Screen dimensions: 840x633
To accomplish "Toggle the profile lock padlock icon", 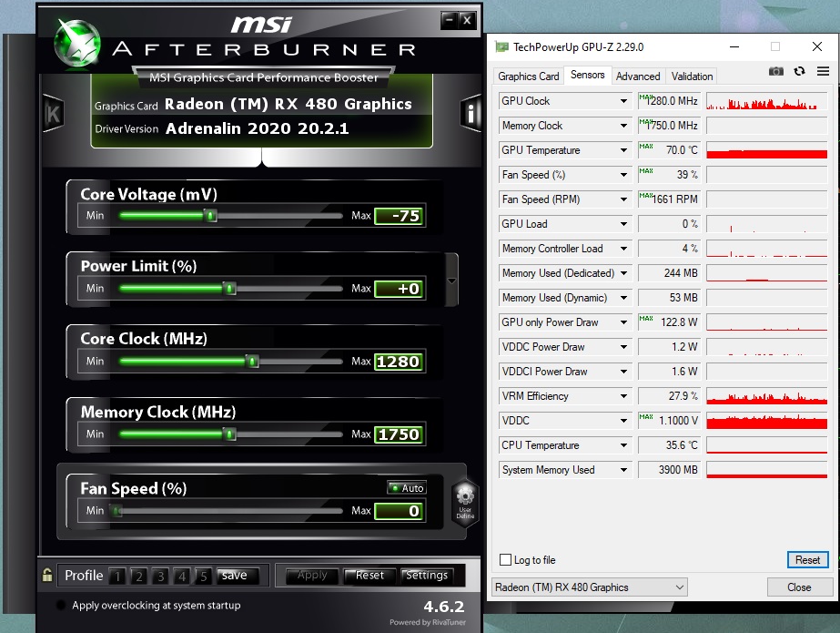I will pos(47,575).
